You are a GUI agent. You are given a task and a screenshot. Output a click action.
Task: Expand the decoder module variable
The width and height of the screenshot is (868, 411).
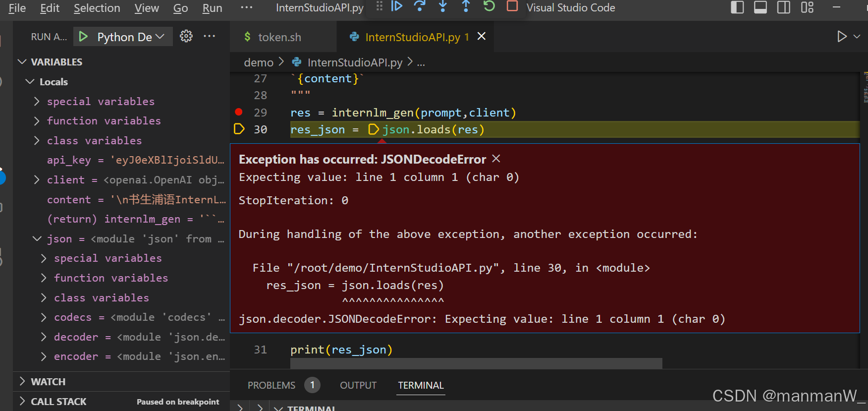point(44,337)
